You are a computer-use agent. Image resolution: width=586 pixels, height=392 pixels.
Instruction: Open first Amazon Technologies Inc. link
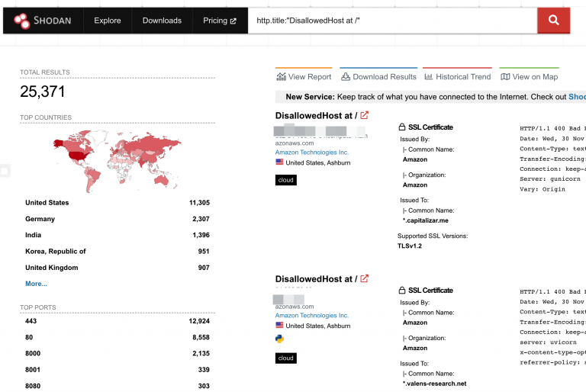[312, 153]
